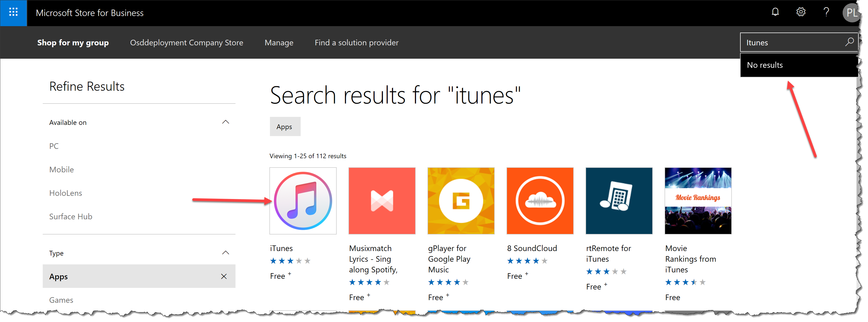The image size is (868, 322).
Task: Open Find a solution provider
Action: [x=356, y=42]
